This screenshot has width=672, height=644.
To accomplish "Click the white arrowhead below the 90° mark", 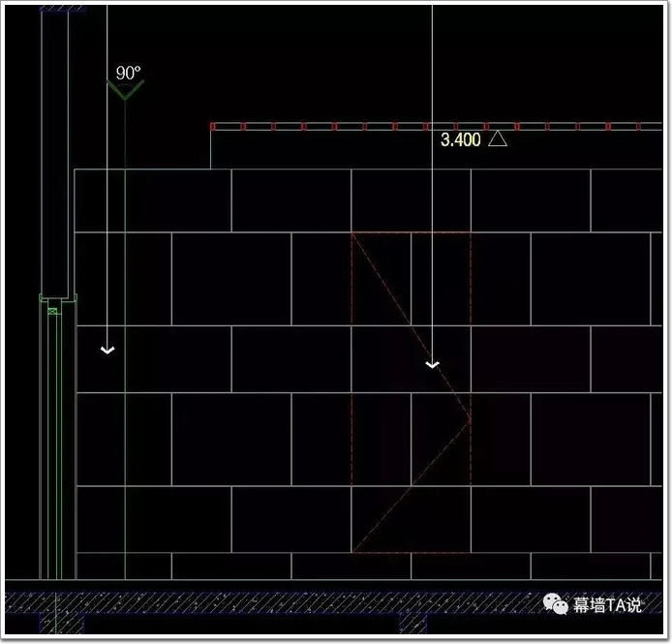I will (x=107, y=351).
